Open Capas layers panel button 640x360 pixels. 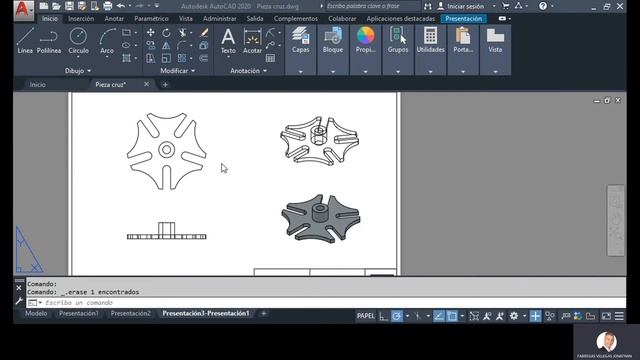[300, 41]
